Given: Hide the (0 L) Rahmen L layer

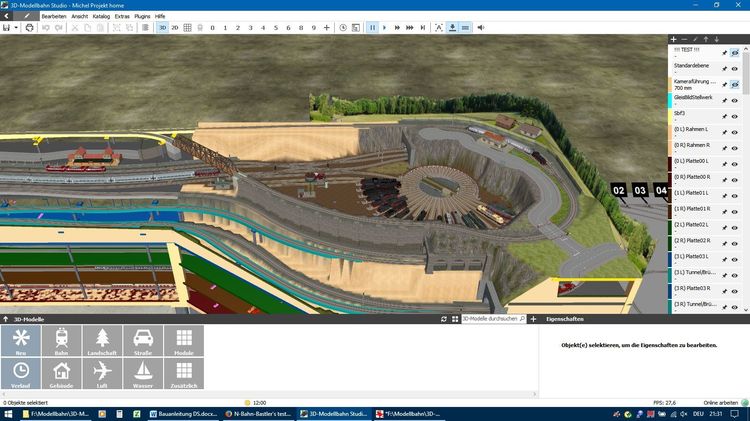Looking at the screenshot, I should click(735, 133).
